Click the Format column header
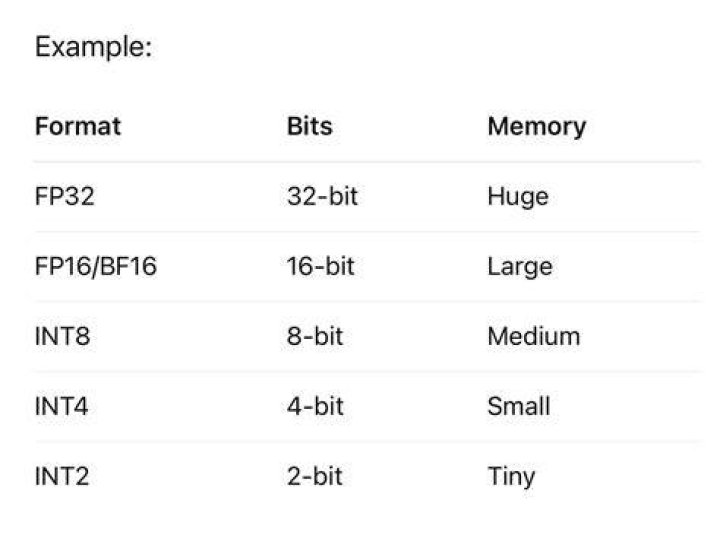The image size is (720, 535). coord(78,126)
